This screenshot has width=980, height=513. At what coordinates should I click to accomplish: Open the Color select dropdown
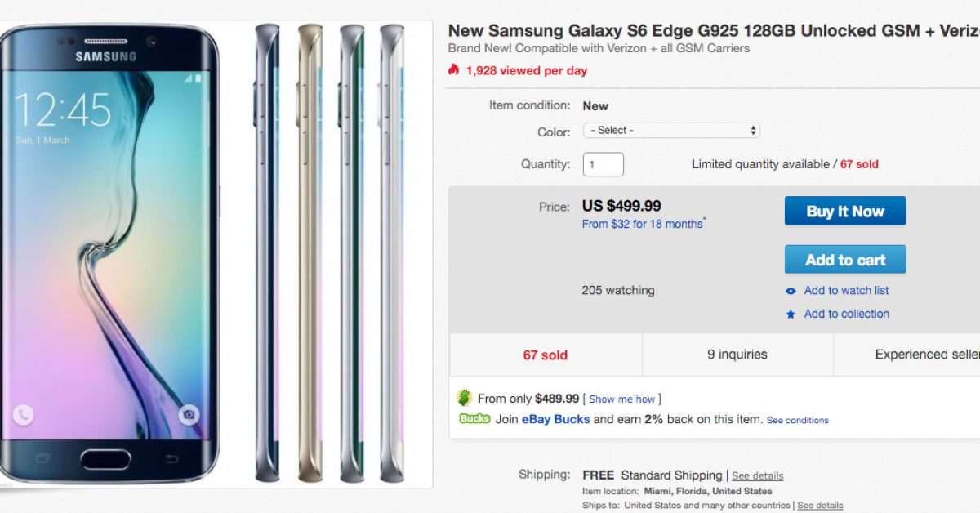coord(671,131)
